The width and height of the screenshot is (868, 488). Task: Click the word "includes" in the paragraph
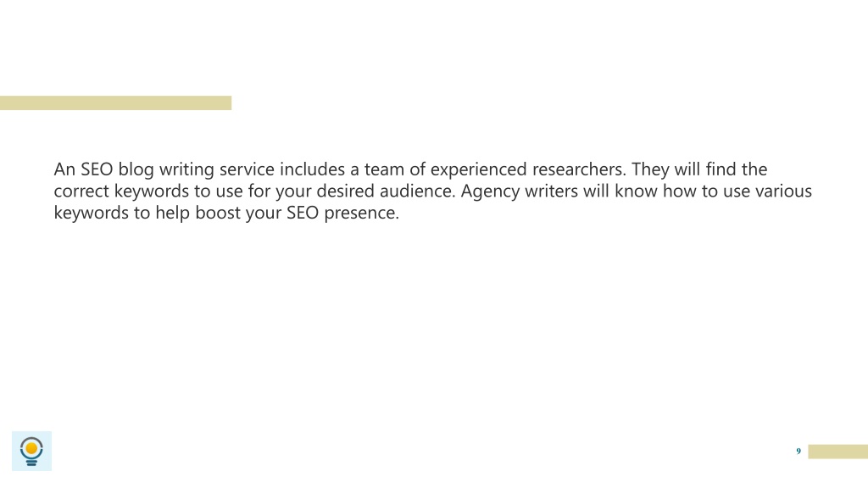[x=312, y=169]
